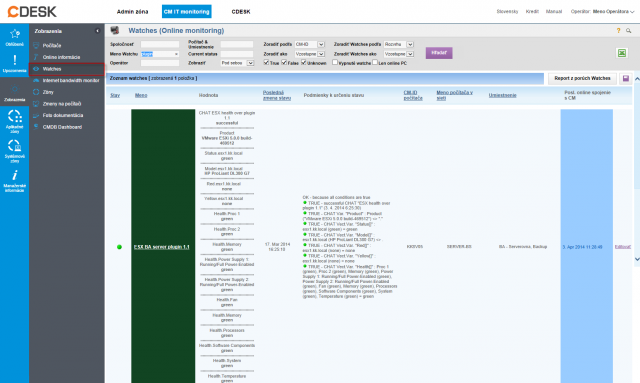Click Report z porúch Watches button
This screenshot has height=383, width=640.
click(x=582, y=78)
